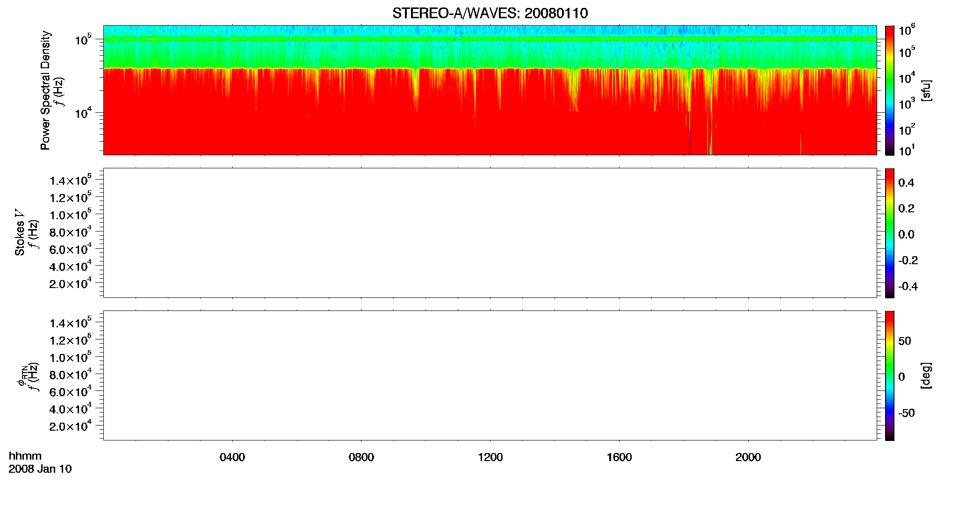Click the power spectral density spectrogram
The width and height of the screenshot is (980, 505).
click(x=490, y=90)
